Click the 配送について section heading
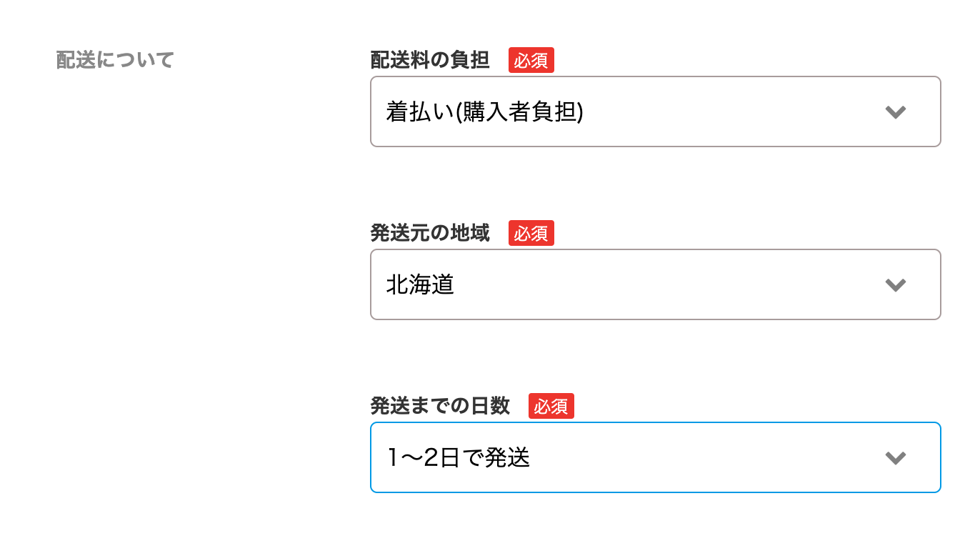This screenshot has height=546, width=980. (113, 60)
